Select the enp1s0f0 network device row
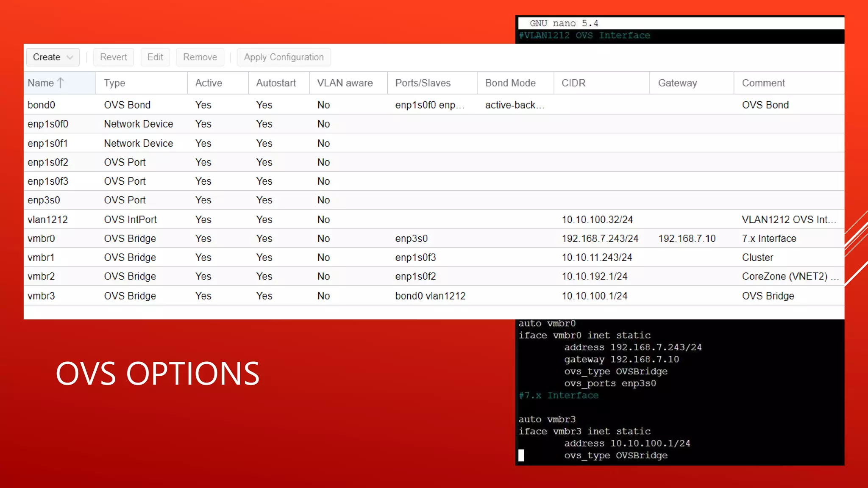Screen dimensions: 868x488 (48, 124)
